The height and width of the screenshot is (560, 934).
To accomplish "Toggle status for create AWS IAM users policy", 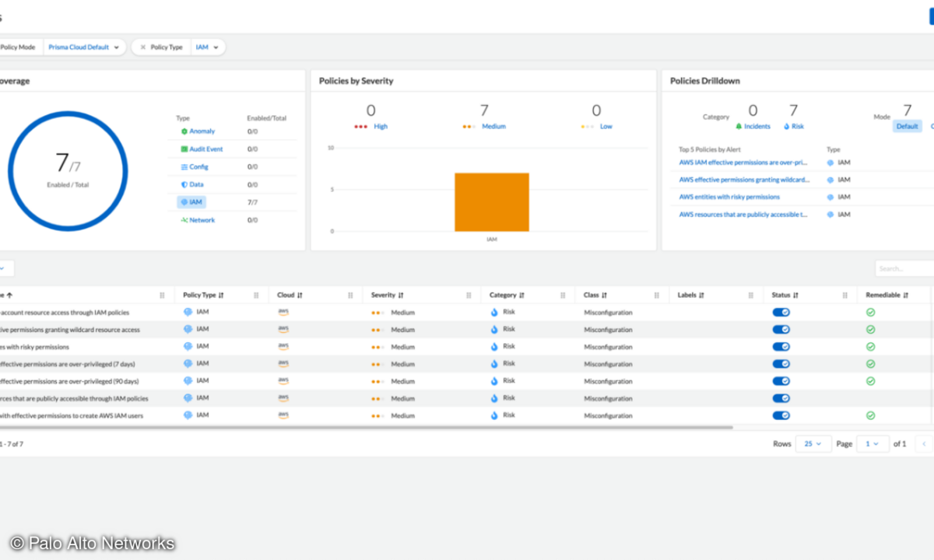I will point(781,415).
